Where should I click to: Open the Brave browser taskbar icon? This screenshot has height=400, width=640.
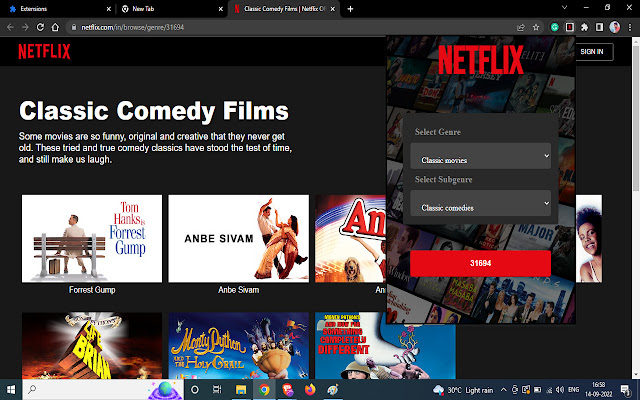pos(287,389)
